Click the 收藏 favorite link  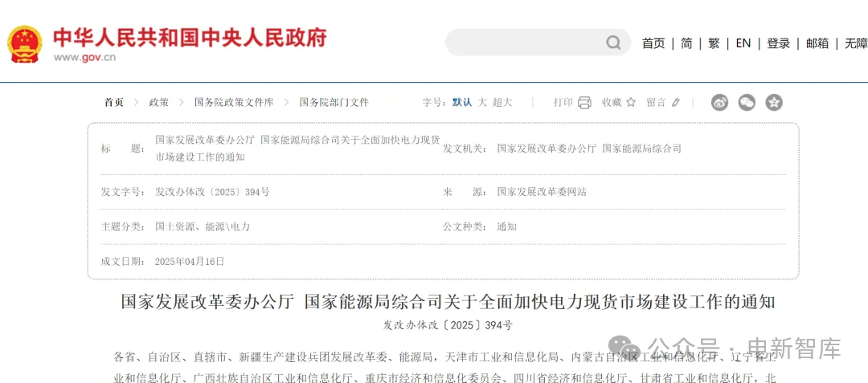[x=612, y=102]
